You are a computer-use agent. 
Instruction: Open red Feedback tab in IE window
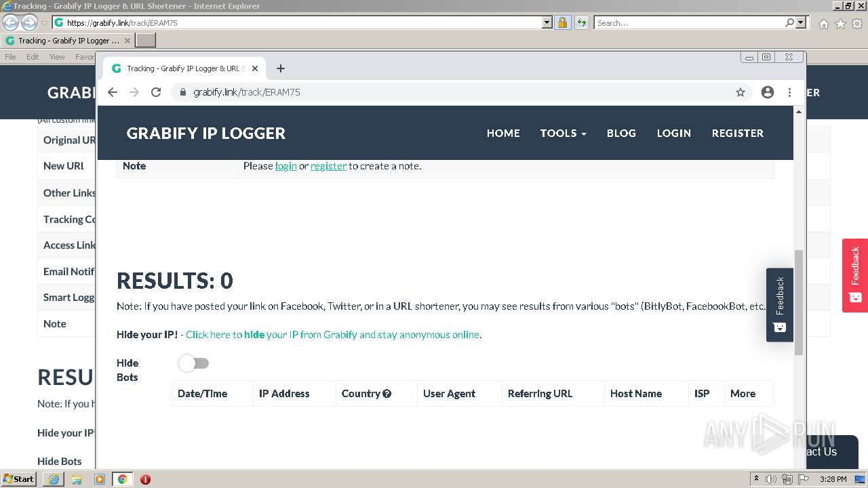[855, 275]
